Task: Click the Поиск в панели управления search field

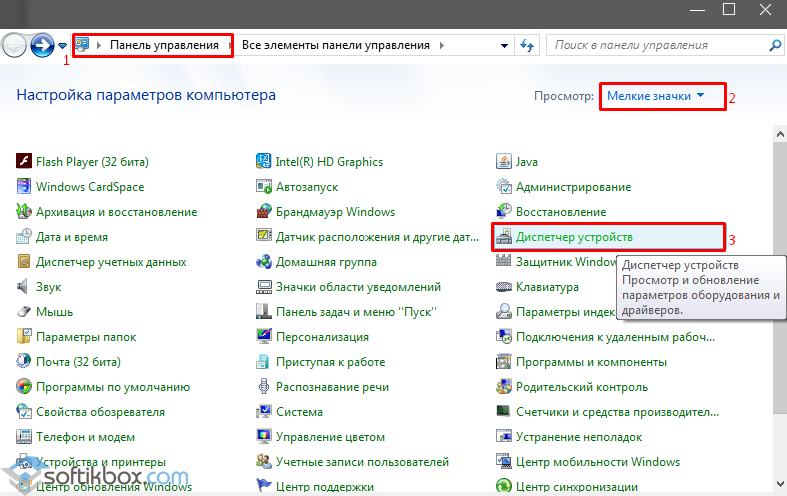Action: (658, 45)
